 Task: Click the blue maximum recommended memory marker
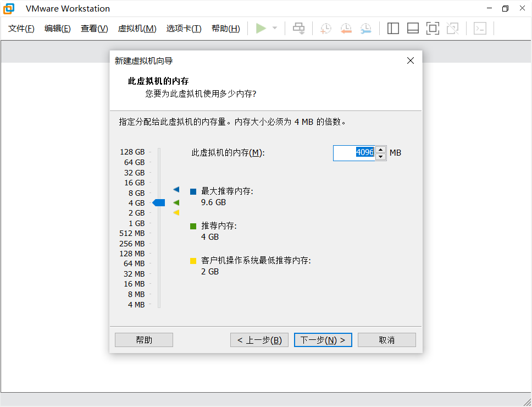(176, 189)
